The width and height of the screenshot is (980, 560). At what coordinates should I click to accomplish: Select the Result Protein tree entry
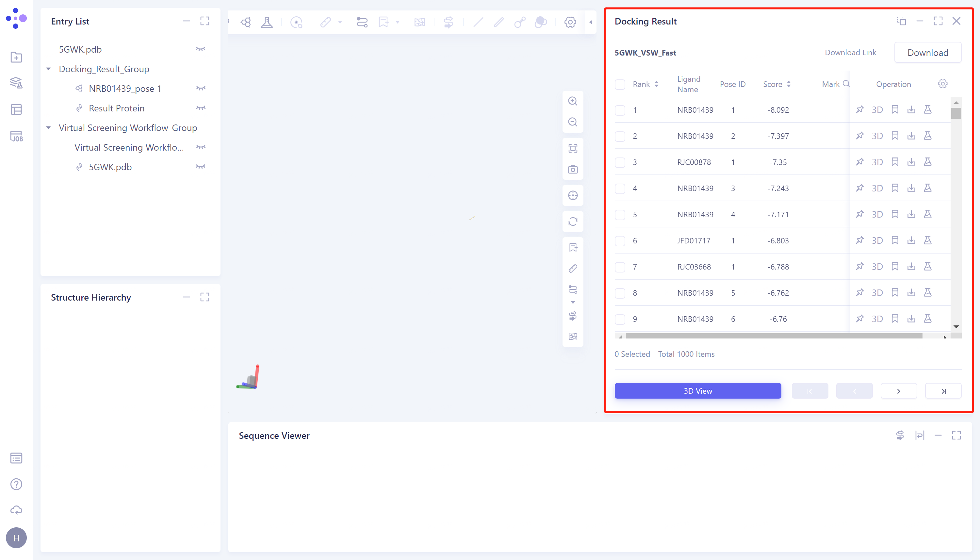coord(117,108)
